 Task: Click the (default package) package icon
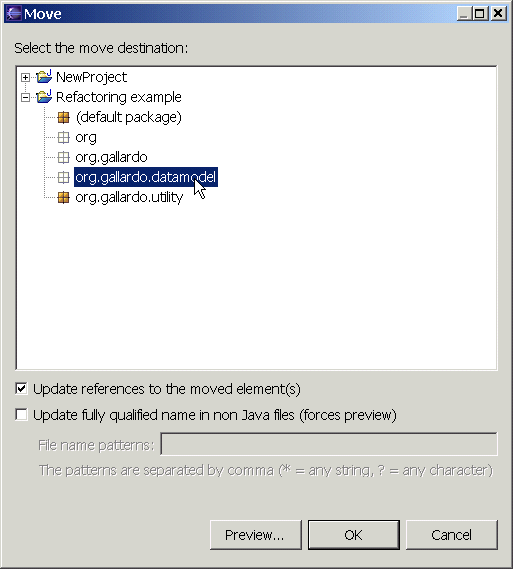pyautogui.click(x=63, y=117)
